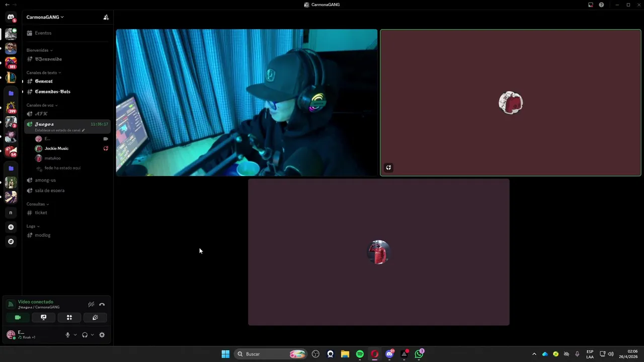Open the inbox icon in title bar
This screenshot has height=362, width=644.
point(591,5)
